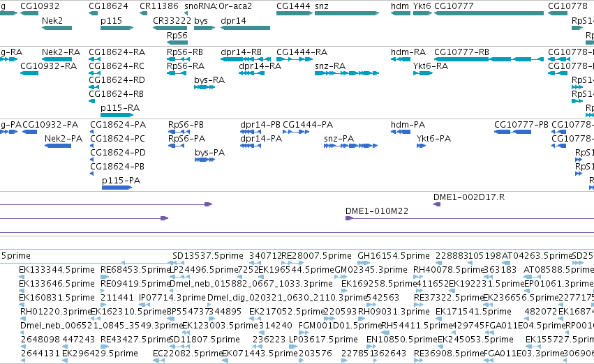Select the DME1-010M22 clone label
The image size is (594, 364).
click(x=377, y=211)
